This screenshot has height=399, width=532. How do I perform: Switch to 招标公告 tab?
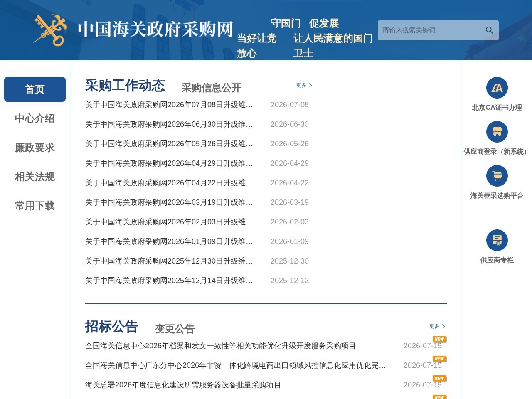click(111, 326)
